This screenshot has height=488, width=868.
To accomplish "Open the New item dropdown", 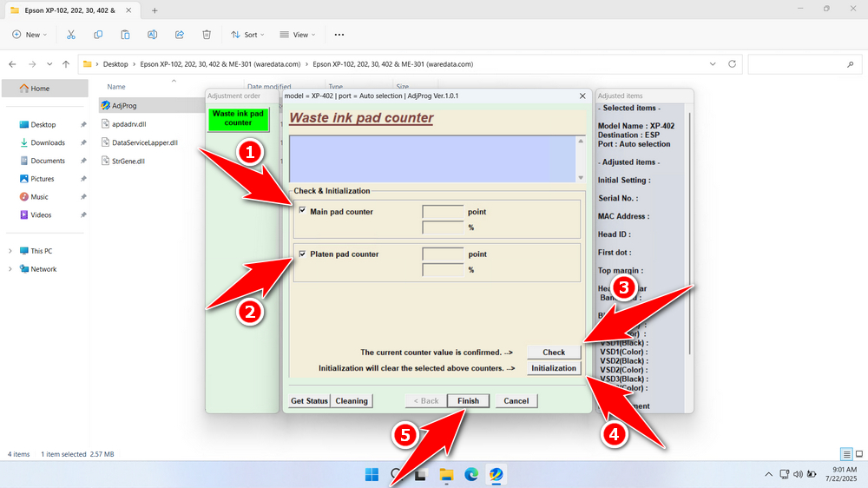I will pyautogui.click(x=30, y=35).
